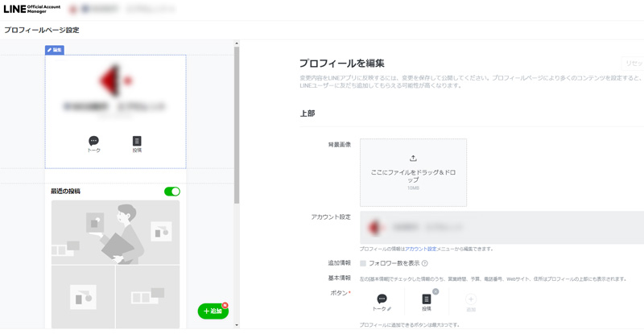
Task: Enable the フォロワー数を表示 checkbox
Action: pyautogui.click(x=363, y=263)
